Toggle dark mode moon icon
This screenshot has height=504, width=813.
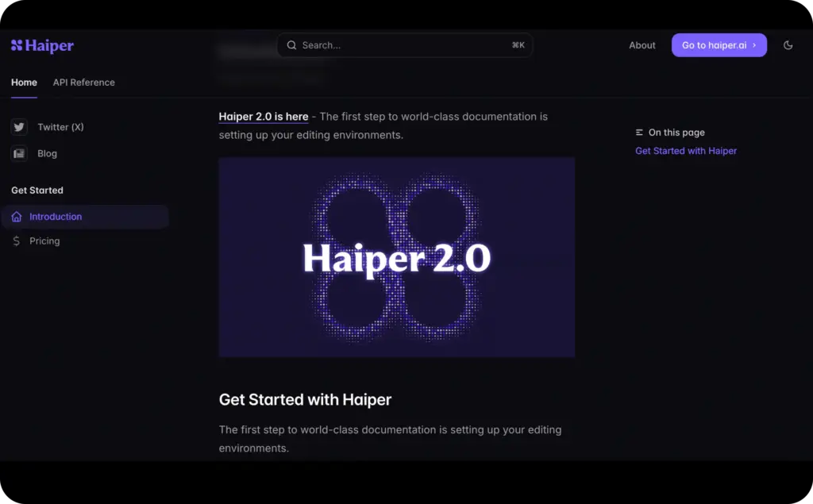click(x=788, y=45)
